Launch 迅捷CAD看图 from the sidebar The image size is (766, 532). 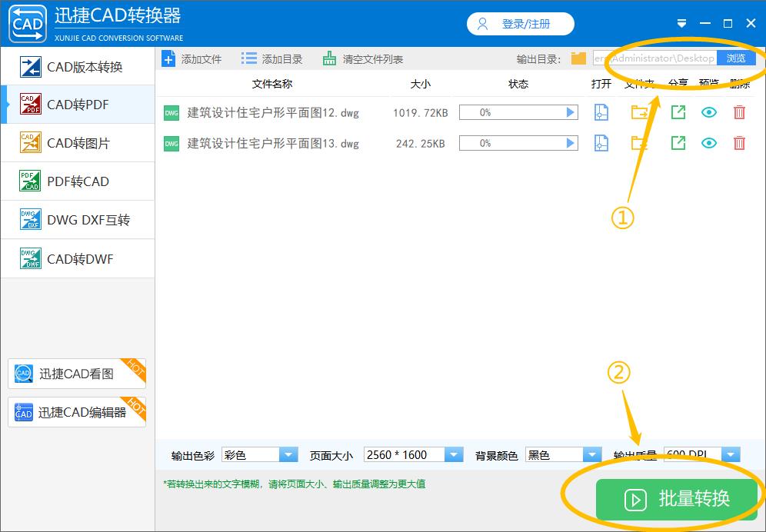point(77,374)
